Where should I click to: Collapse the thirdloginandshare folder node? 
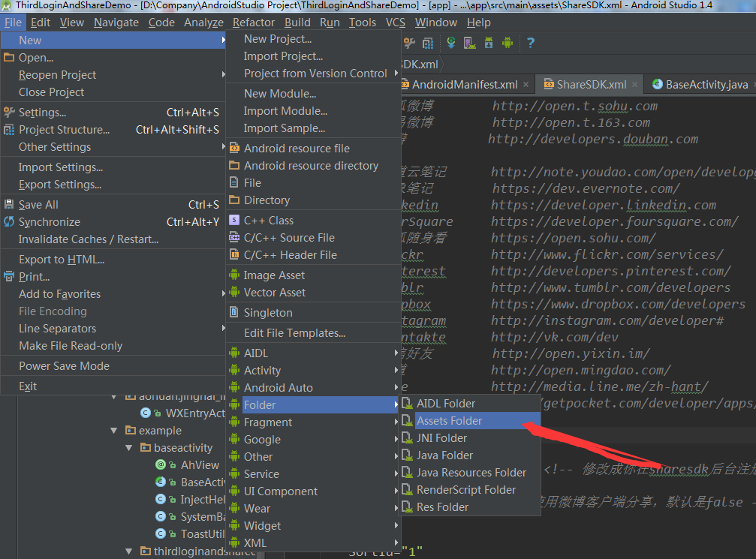click(129, 551)
